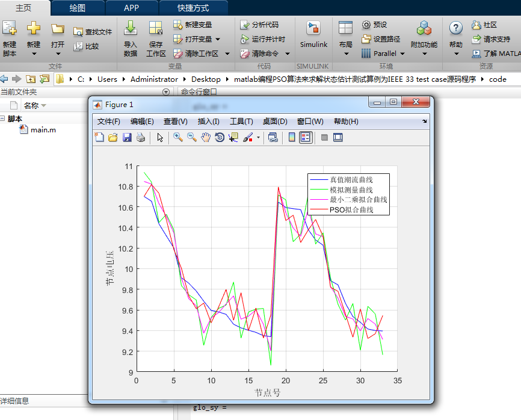Toggle the Pan hand tool
The width and height of the screenshot is (521, 420).
coord(206,137)
